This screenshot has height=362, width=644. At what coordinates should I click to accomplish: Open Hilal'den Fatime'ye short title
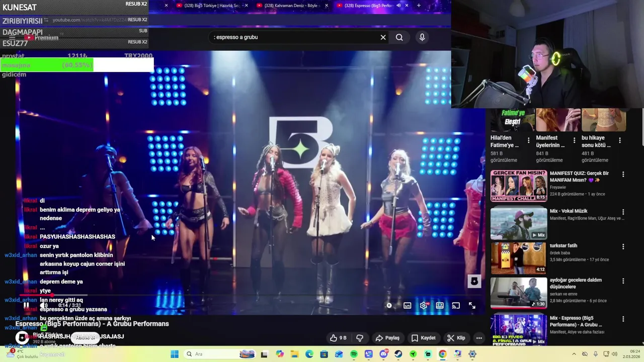(505, 141)
